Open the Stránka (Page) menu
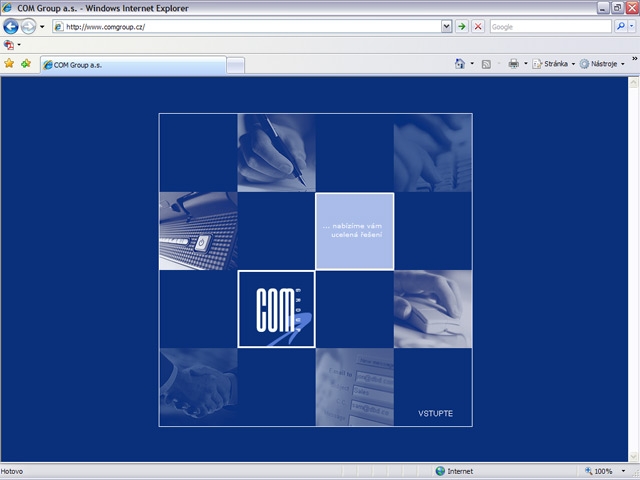The width and height of the screenshot is (640, 480). (554, 64)
